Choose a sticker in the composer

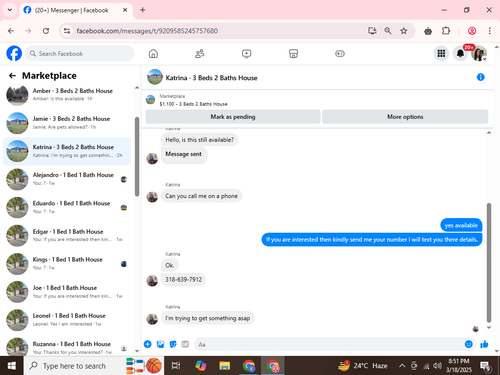(173, 344)
